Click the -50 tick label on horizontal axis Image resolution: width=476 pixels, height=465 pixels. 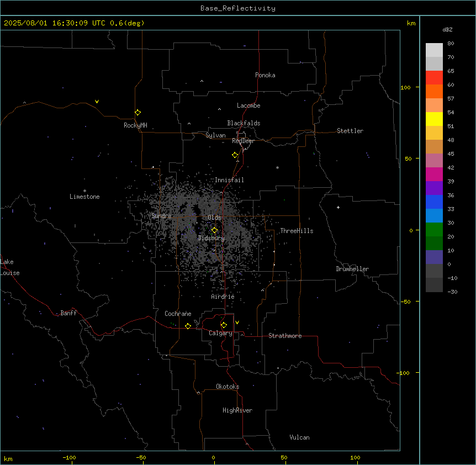point(141,457)
